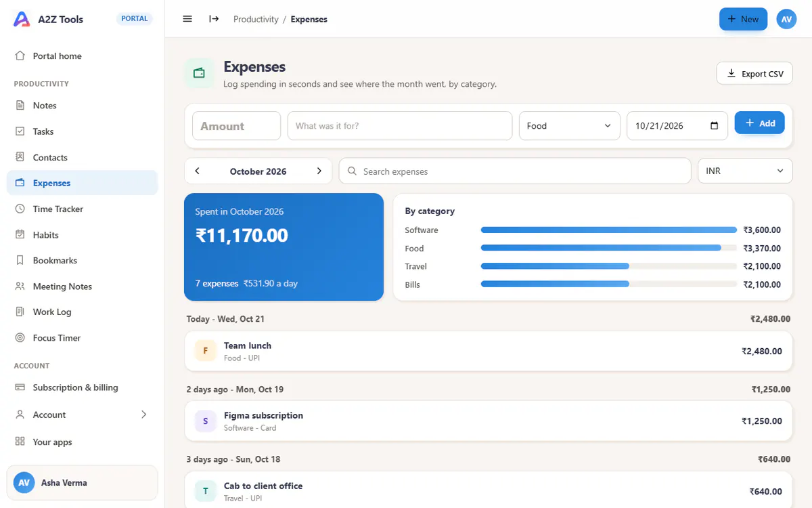The image size is (812, 508).
Task: Open Notes in the sidebar
Action: (82, 106)
